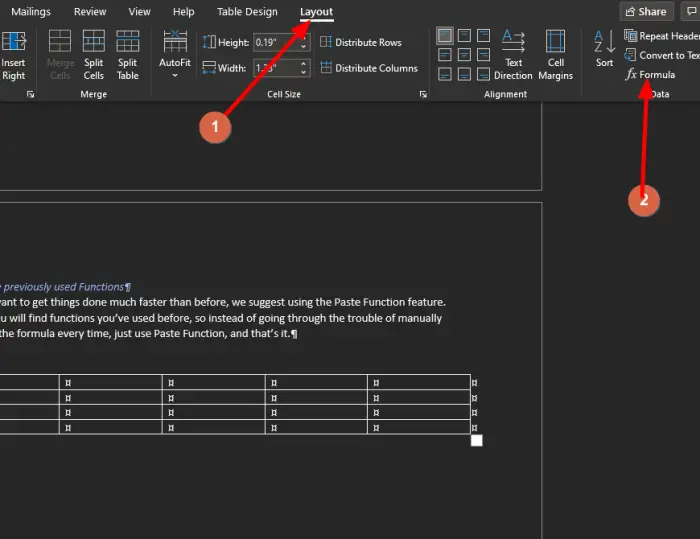Click the table resize handle square
The image size is (700, 539).
click(x=477, y=440)
